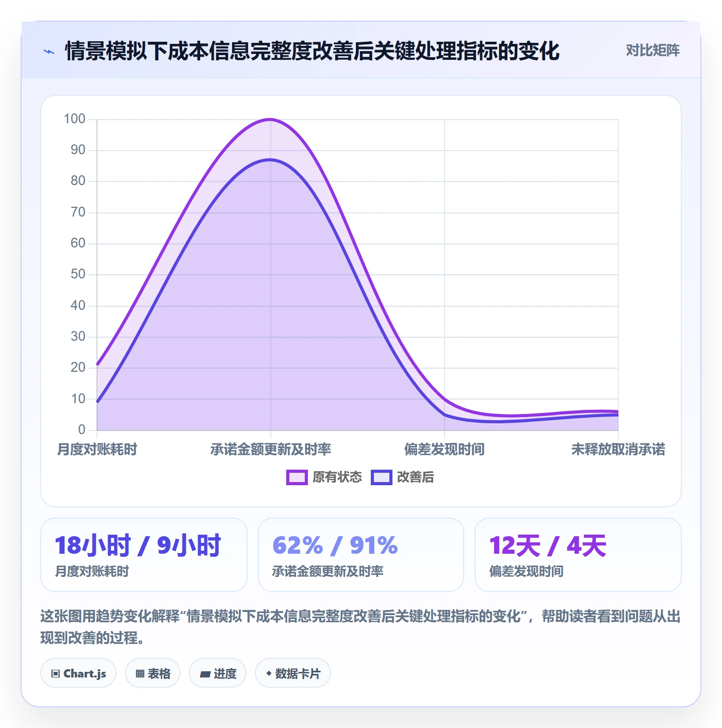Viewport: 722px width, 728px height.
Task: Click the 50 value on the y-axis
Action: pos(78,274)
